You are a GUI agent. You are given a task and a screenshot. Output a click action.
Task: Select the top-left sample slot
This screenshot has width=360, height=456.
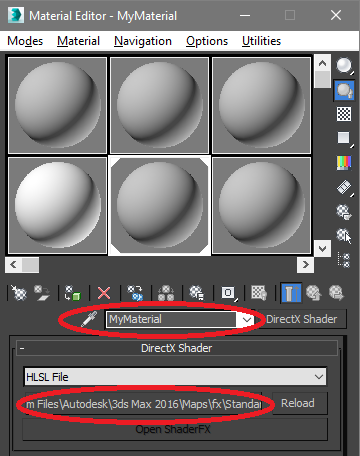(58, 105)
